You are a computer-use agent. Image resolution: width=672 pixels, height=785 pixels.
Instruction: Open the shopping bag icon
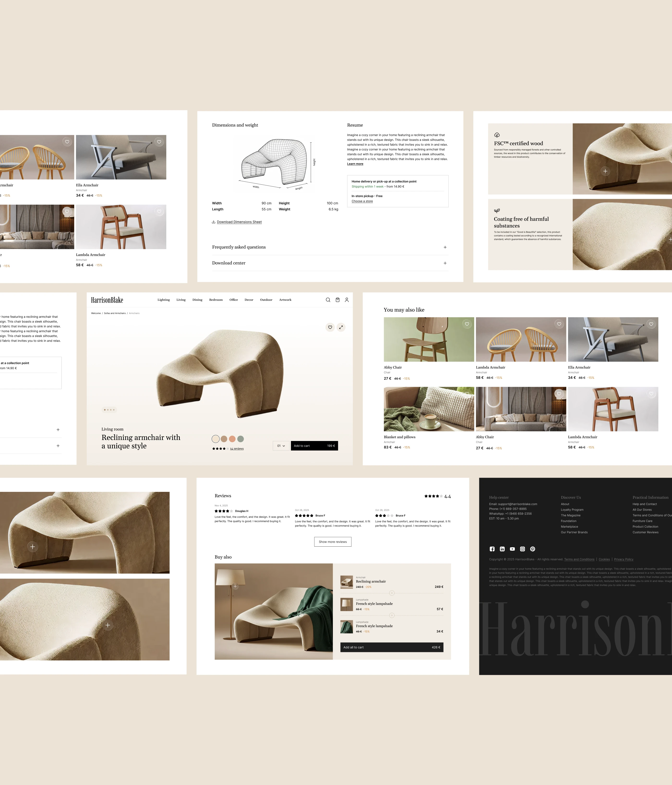[337, 300]
